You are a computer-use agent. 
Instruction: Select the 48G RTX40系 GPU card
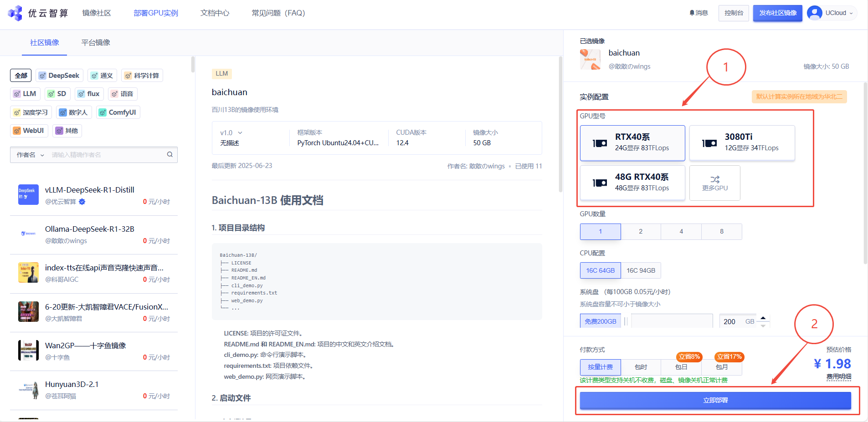point(632,183)
